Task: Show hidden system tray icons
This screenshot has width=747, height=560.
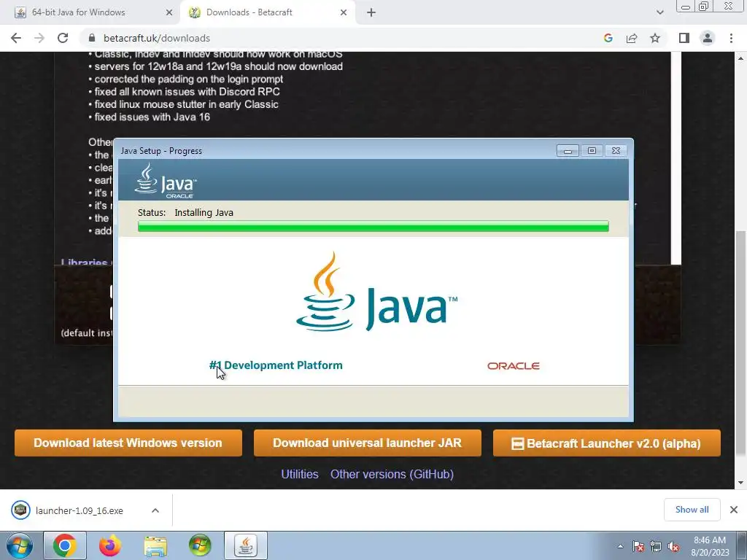Action: point(620,546)
